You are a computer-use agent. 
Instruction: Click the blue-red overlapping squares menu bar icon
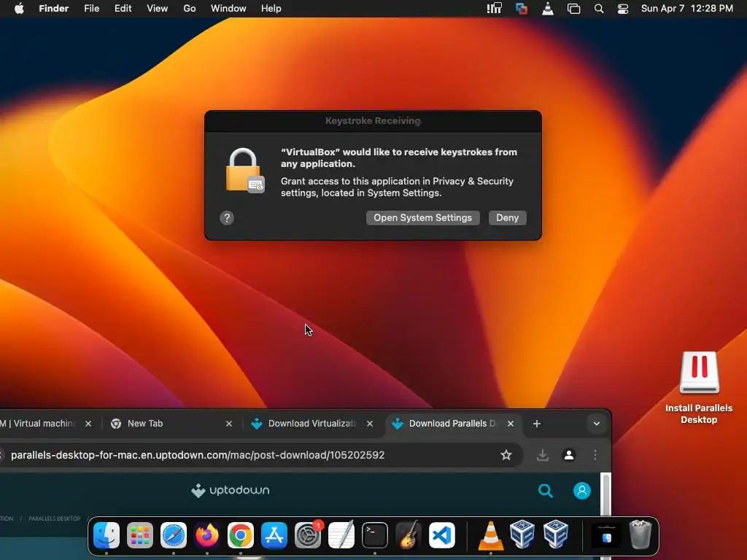coord(522,9)
